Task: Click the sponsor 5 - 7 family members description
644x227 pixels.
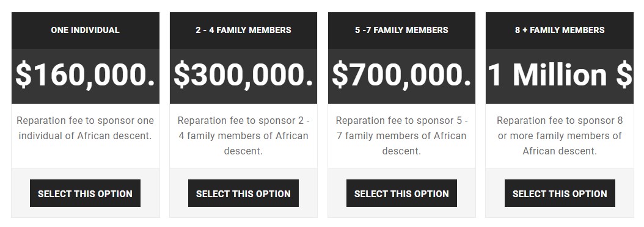Action: point(401,135)
